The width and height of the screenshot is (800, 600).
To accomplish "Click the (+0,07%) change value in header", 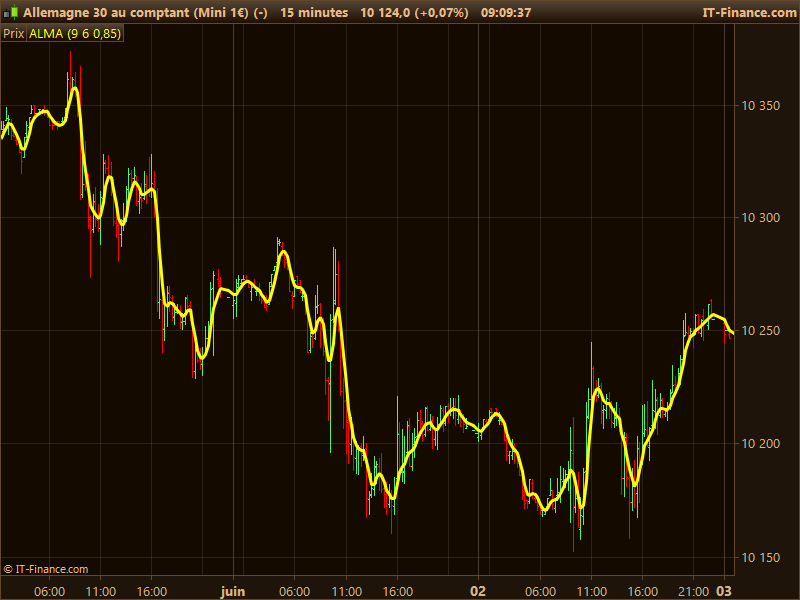I will [x=441, y=12].
